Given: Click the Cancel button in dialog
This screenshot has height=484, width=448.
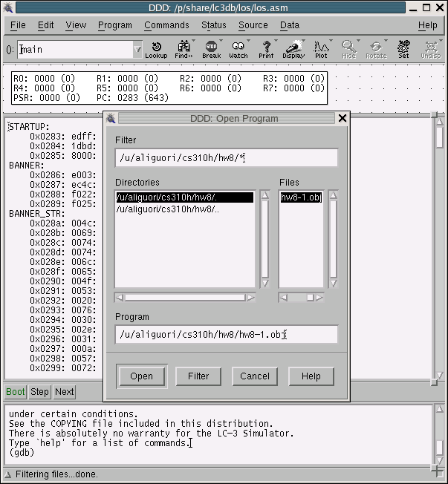Looking at the screenshot, I should (x=255, y=376).
